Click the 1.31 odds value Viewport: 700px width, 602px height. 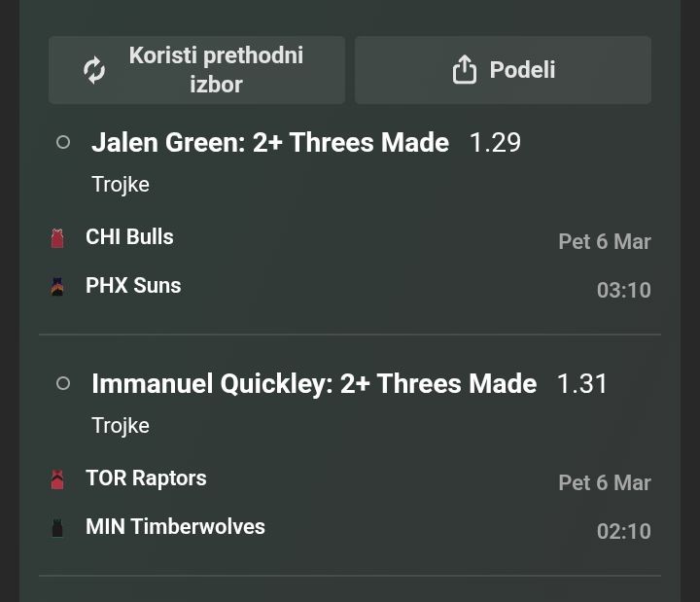click(x=582, y=384)
